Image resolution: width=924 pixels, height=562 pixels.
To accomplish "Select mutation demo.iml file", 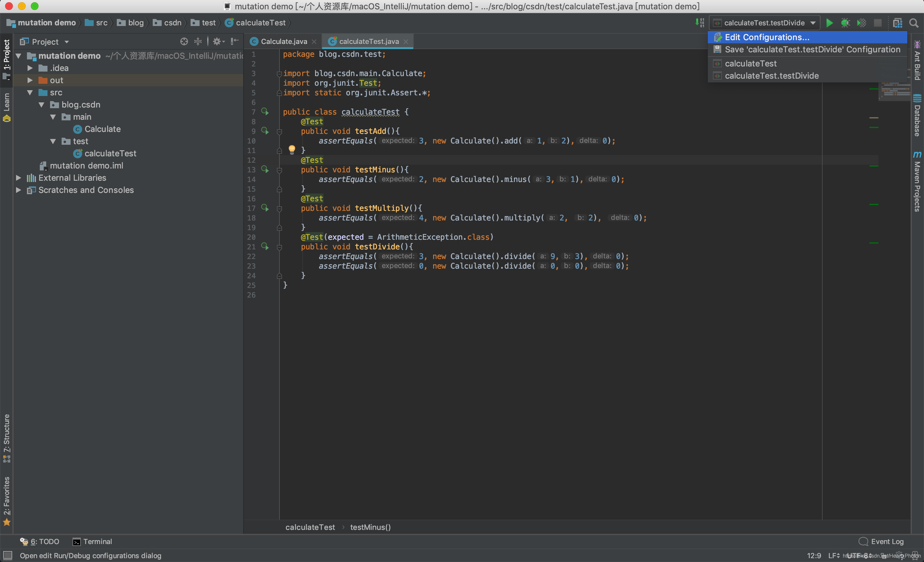I will [81, 165].
